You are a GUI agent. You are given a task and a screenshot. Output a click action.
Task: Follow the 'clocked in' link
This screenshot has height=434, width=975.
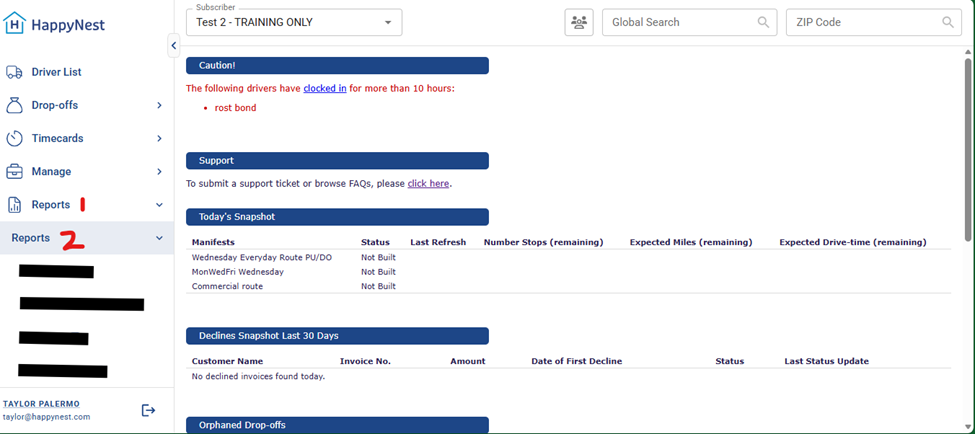(x=325, y=88)
